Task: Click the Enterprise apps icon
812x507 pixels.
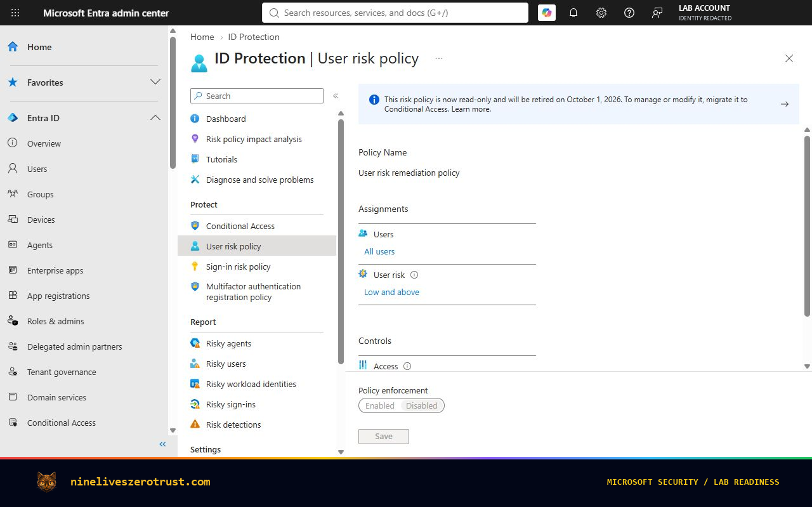Action: coord(13,270)
